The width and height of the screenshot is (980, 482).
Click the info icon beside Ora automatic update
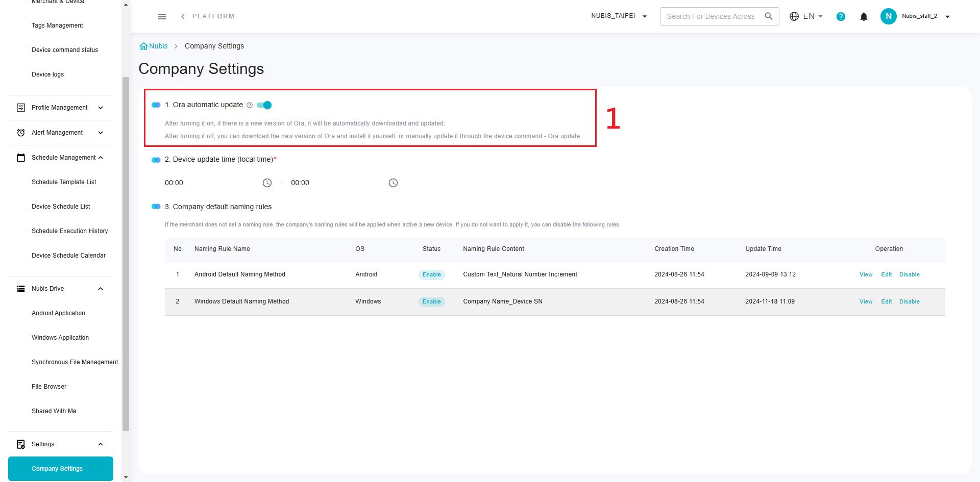tap(250, 105)
